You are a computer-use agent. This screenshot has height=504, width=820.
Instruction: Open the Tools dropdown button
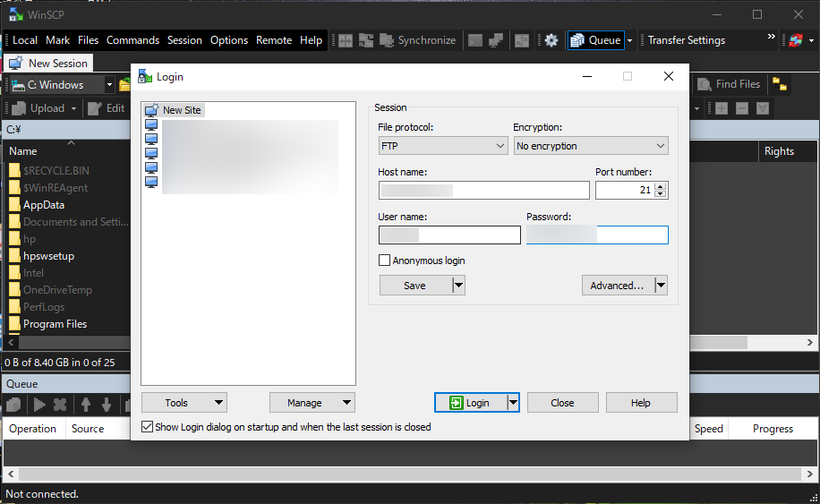[x=184, y=403]
